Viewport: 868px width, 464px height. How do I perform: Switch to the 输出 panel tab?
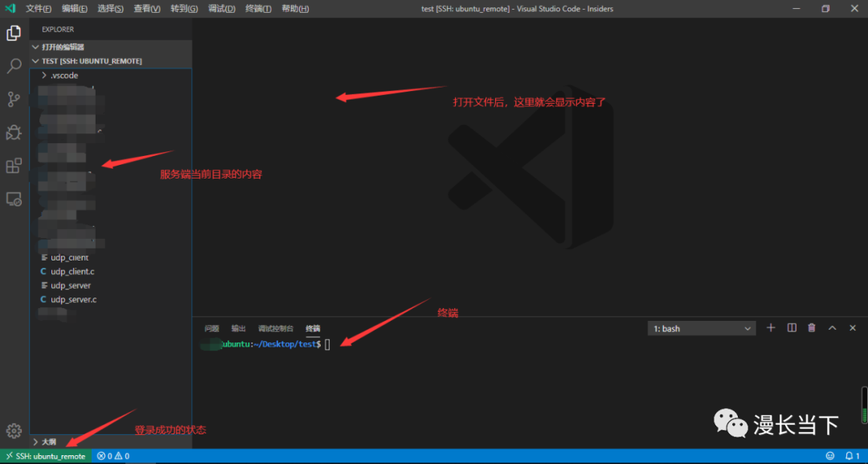[x=239, y=329]
